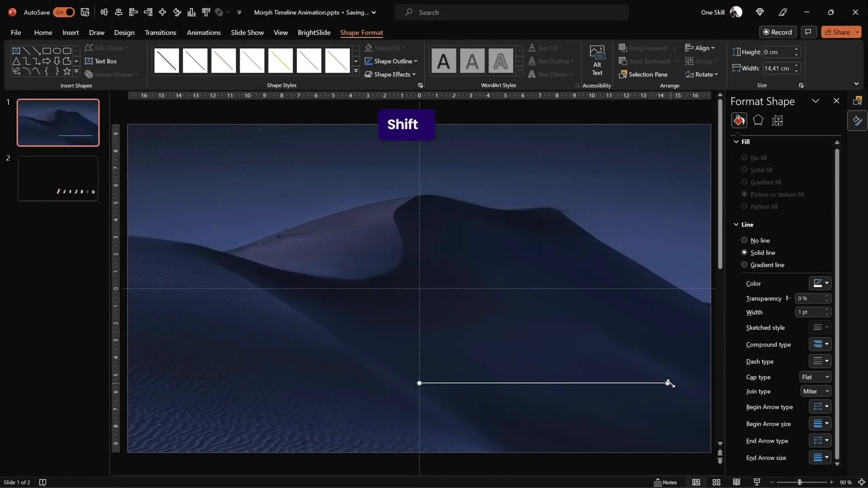This screenshot has height=488, width=868.
Task: Collapse the Line section
Action: (736, 225)
